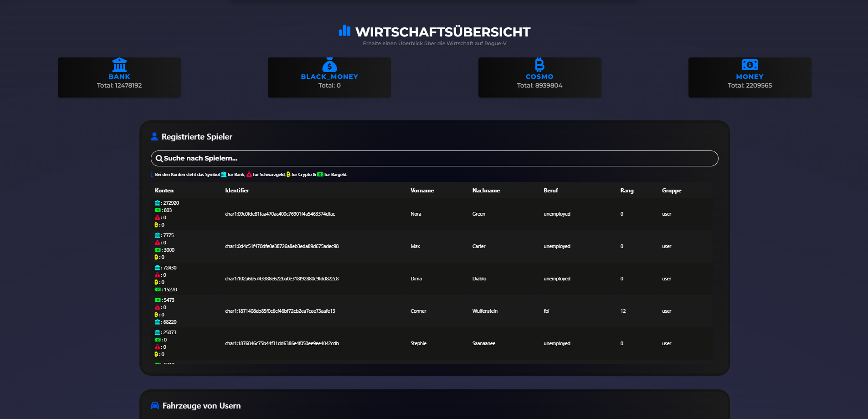Select first name Stephie
Image resolution: width=868 pixels, height=419 pixels.
point(418,343)
